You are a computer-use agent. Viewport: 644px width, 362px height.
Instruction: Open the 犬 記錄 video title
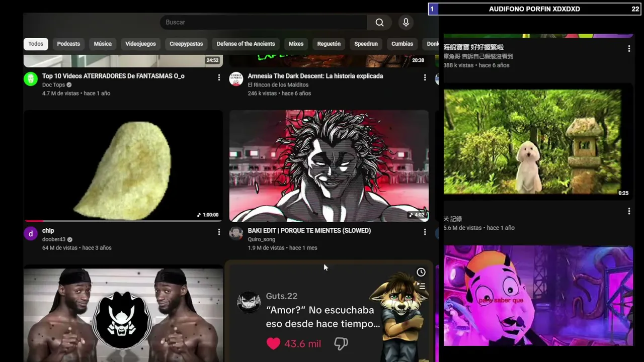(x=453, y=219)
